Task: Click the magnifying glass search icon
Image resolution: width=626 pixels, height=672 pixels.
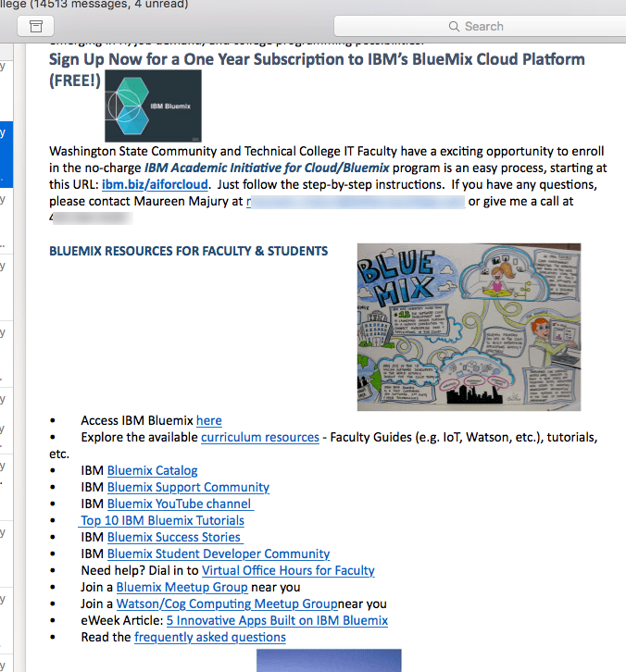Action: tap(454, 26)
